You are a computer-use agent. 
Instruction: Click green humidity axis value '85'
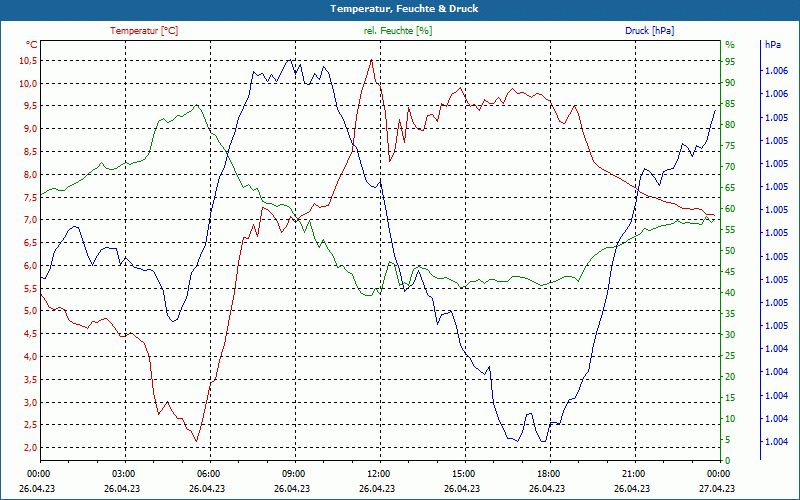click(x=730, y=104)
